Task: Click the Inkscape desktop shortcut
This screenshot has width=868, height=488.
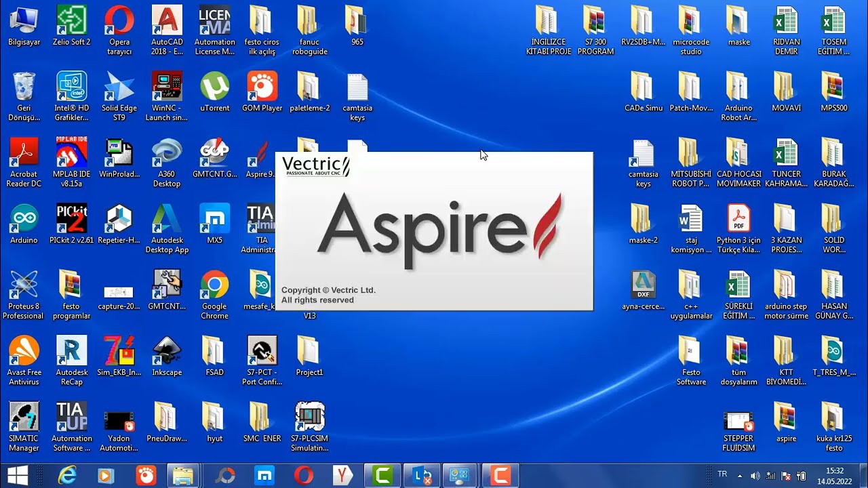Action: [x=167, y=357]
